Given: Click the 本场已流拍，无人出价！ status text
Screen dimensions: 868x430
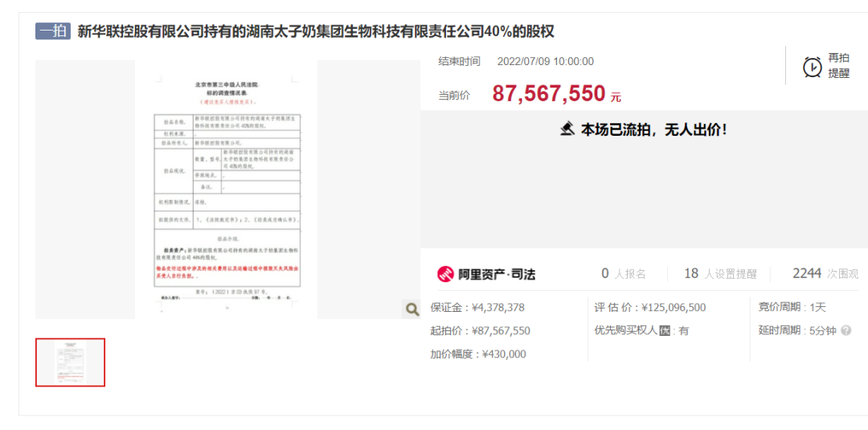Looking at the screenshot, I should pyautogui.click(x=653, y=130).
